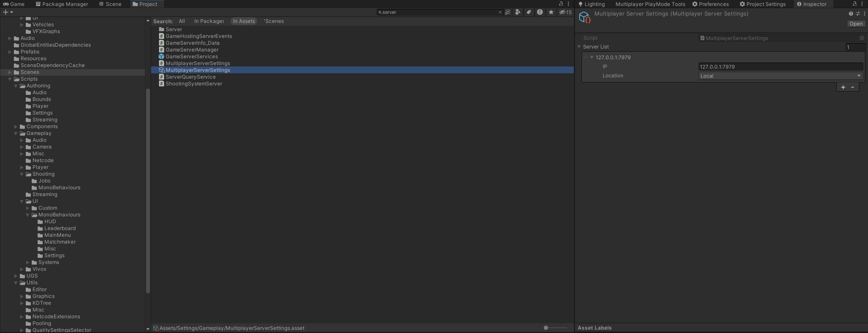Open search in Unity Search window icon
The width and height of the screenshot is (868, 333).
pos(508,12)
